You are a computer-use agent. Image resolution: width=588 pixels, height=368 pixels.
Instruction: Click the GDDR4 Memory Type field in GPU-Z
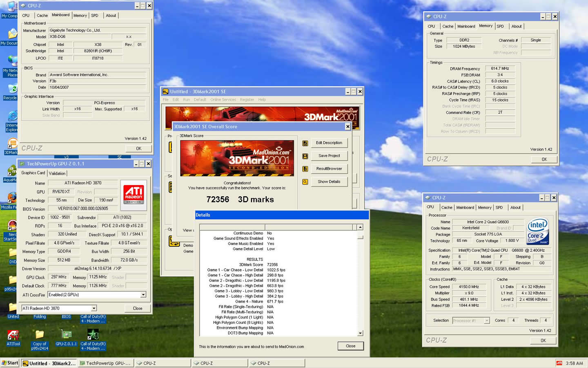tap(64, 251)
